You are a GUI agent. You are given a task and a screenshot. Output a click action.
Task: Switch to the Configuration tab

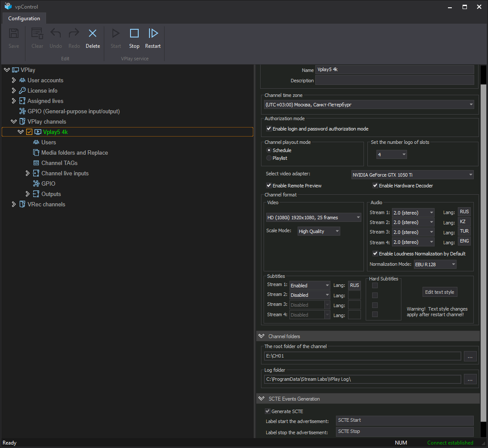point(24,19)
